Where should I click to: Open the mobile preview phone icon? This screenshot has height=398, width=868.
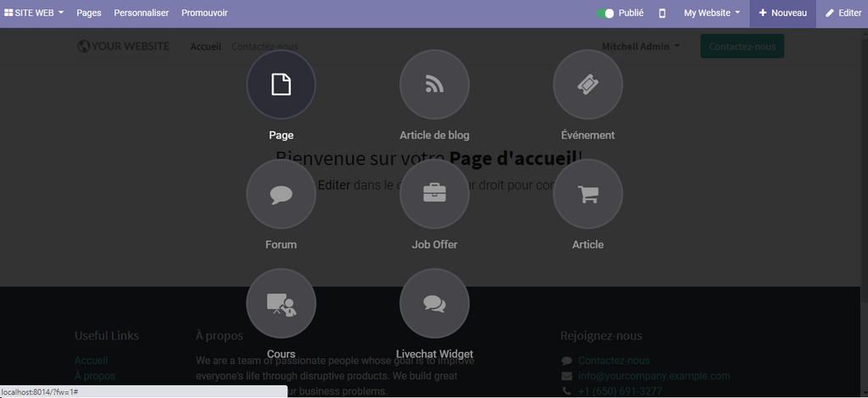click(662, 14)
